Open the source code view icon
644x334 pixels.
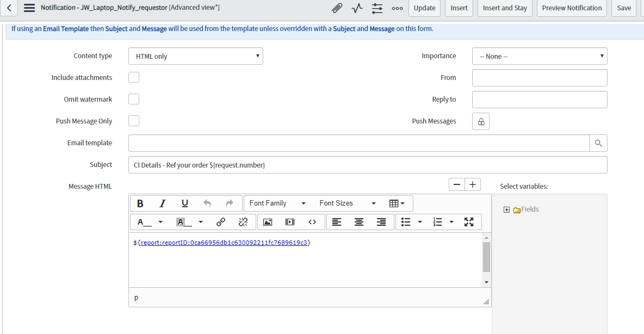click(x=312, y=222)
